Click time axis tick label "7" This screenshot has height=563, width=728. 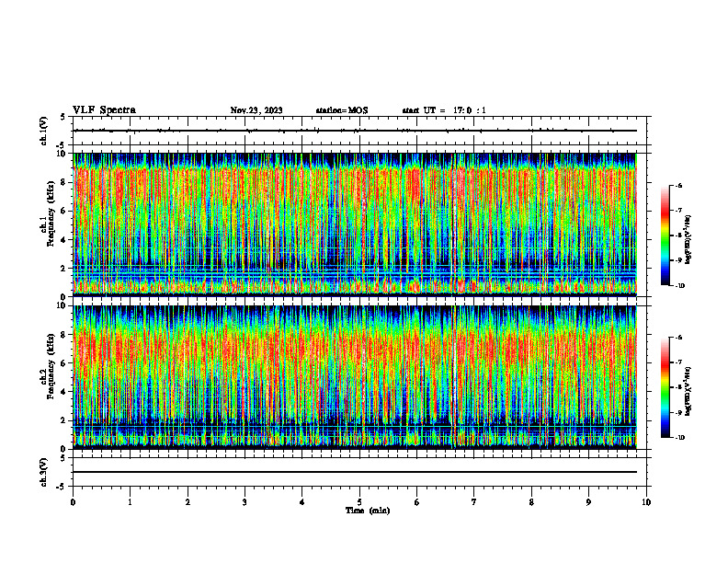[474, 502]
